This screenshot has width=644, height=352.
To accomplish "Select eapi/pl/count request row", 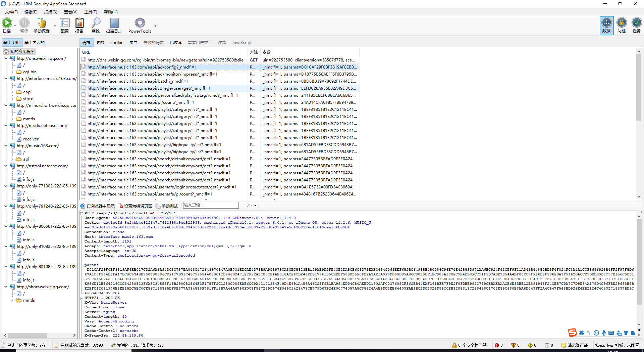I will pos(220,102).
